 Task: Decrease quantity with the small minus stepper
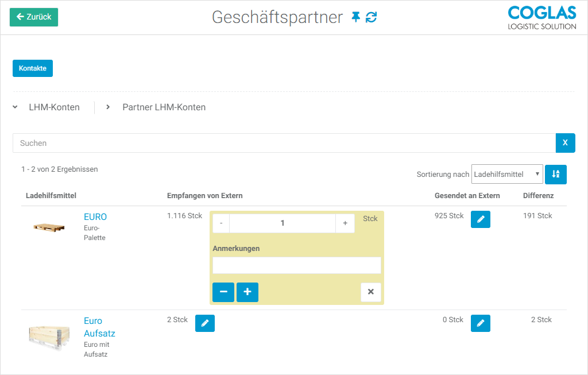coord(221,223)
